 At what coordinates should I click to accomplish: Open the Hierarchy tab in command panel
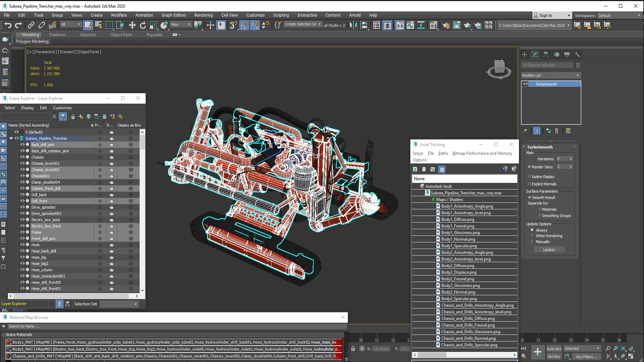546,54
